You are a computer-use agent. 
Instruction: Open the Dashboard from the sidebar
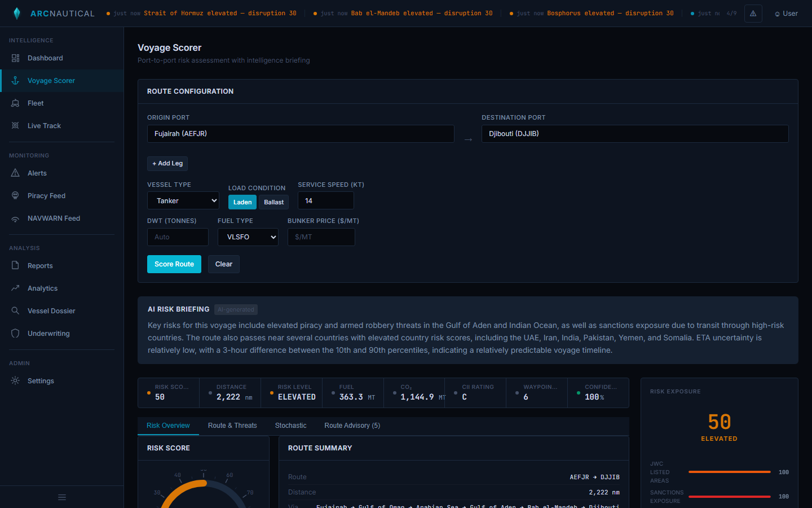pos(45,58)
